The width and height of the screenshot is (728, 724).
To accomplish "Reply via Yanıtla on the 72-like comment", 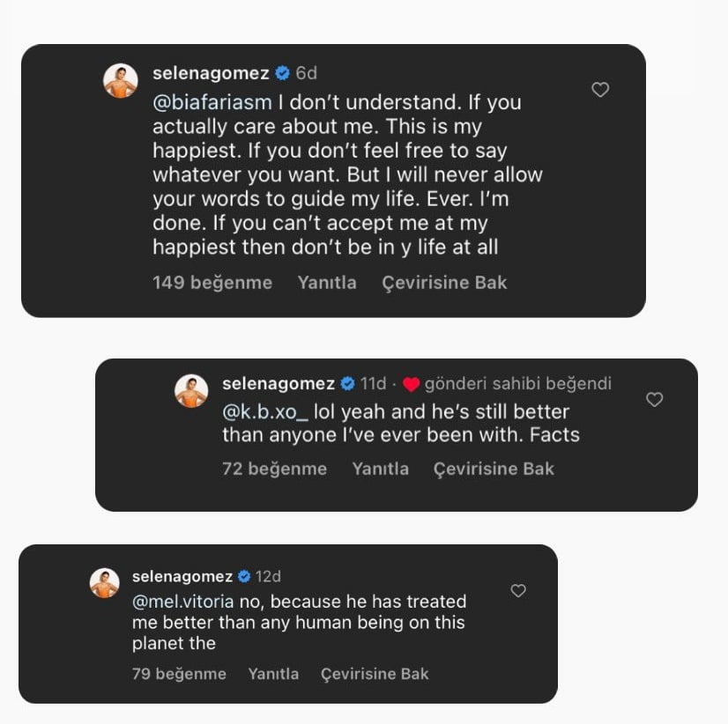I will coord(380,469).
